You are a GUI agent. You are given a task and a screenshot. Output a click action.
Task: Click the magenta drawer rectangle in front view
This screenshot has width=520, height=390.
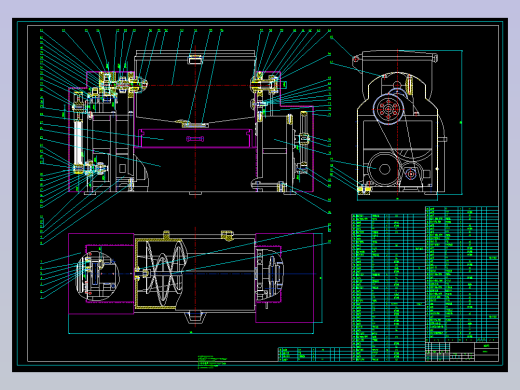click(x=195, y=138)
